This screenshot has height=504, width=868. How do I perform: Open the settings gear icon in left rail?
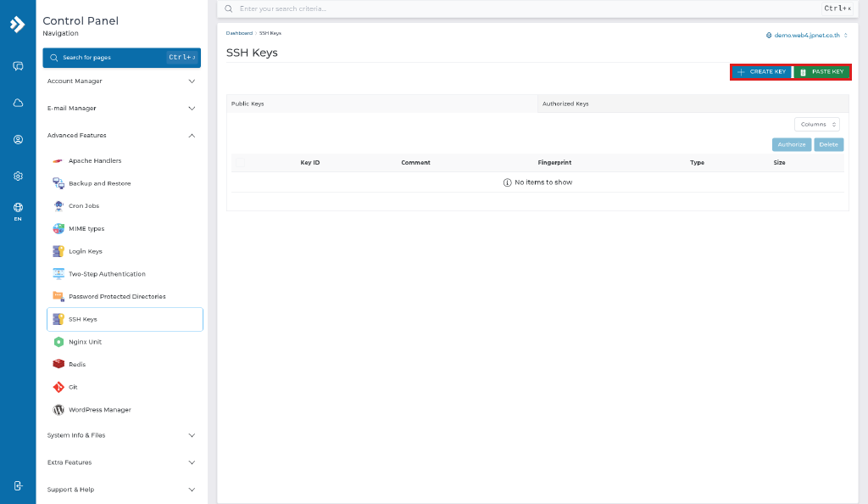[18, 176]
